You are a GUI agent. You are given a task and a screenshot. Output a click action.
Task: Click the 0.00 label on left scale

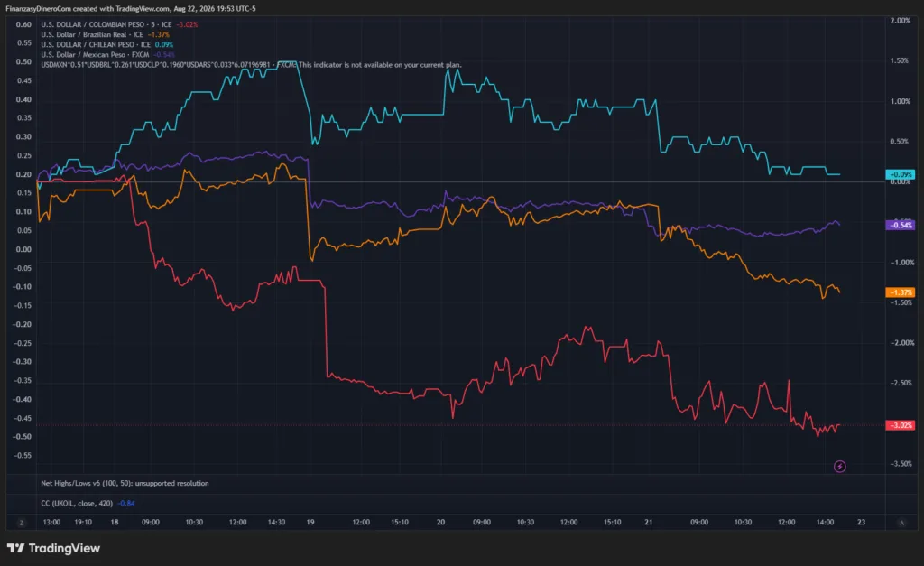pos(23,249)
